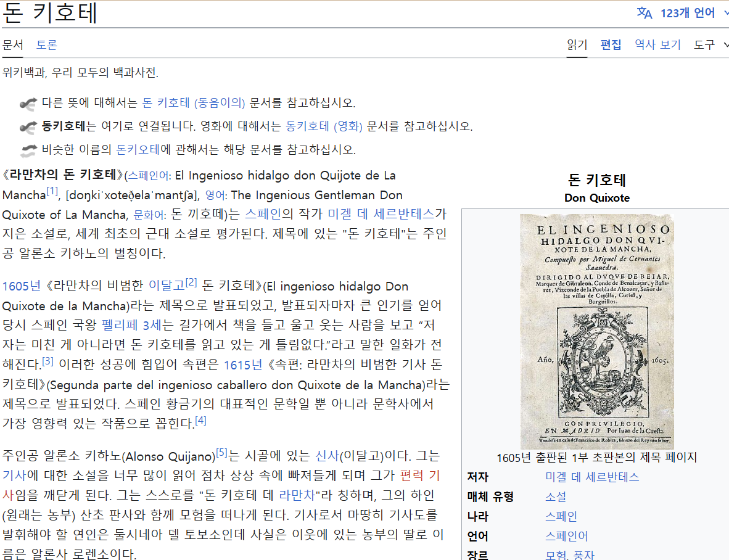This screenshot has width=729, height=560.
Task: Follow the 돈키오테 link
Action: [138, 149]
